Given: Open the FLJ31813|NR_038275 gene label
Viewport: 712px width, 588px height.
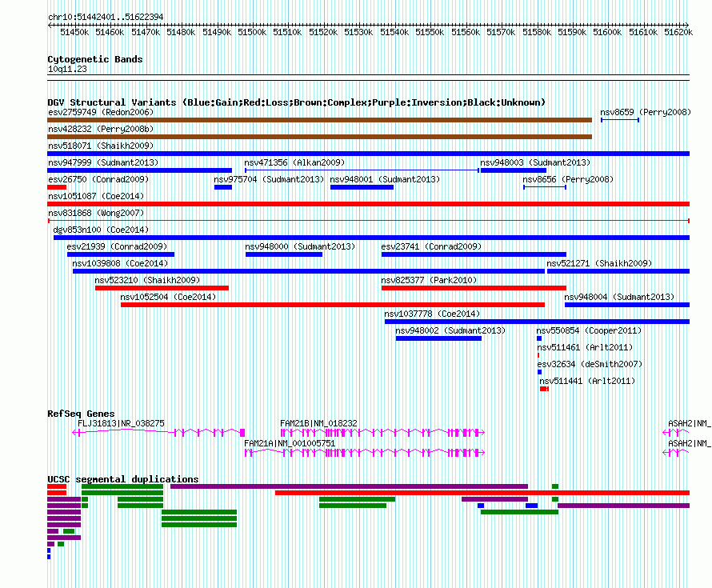Looking at the screenshot, I should 121,424.
